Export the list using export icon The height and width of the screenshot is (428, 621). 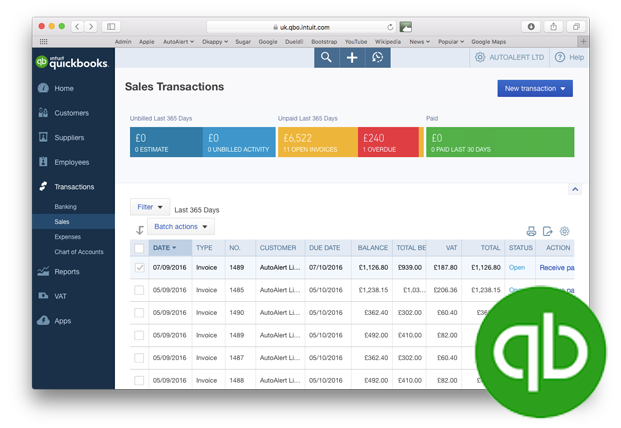547,231
